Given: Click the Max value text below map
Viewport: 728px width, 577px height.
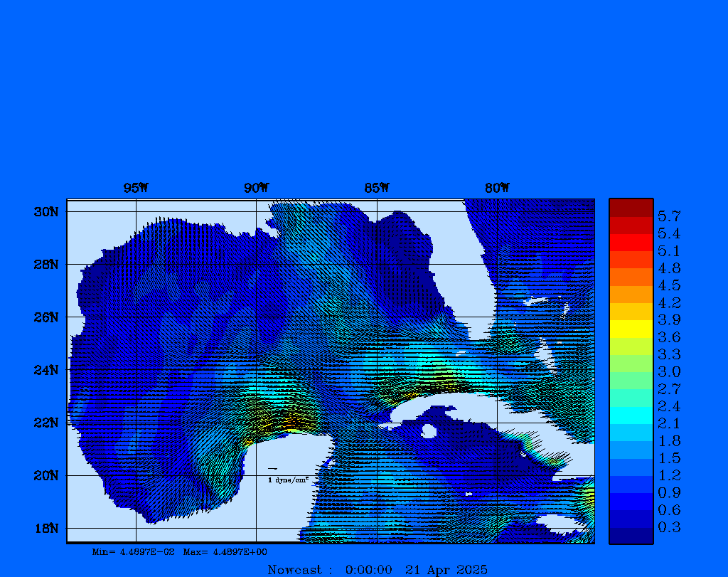Looking at the screenshot, I should click(x=225, y=551).
